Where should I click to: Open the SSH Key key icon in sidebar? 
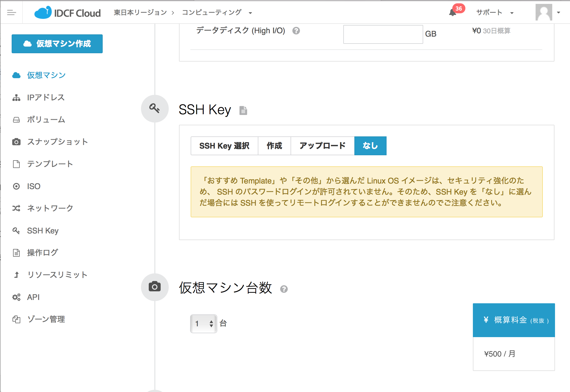pyautogui.click(x=16, y=230)
